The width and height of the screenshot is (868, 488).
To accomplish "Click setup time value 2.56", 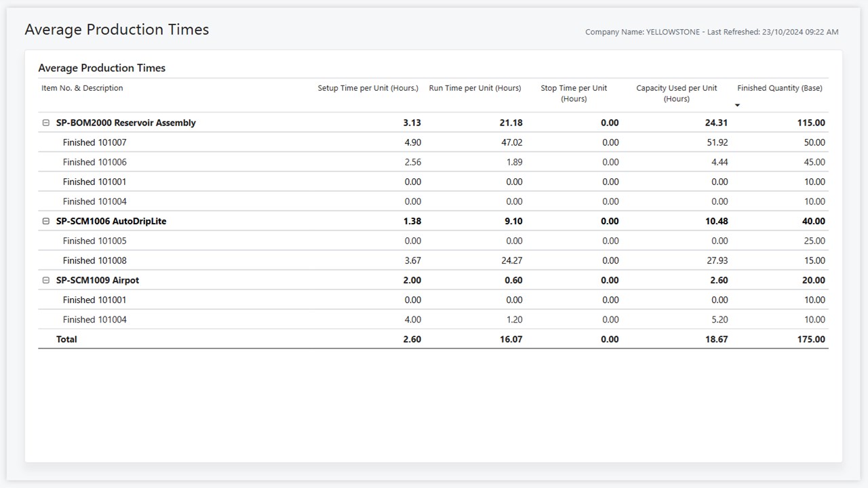I will coord(412,162).
